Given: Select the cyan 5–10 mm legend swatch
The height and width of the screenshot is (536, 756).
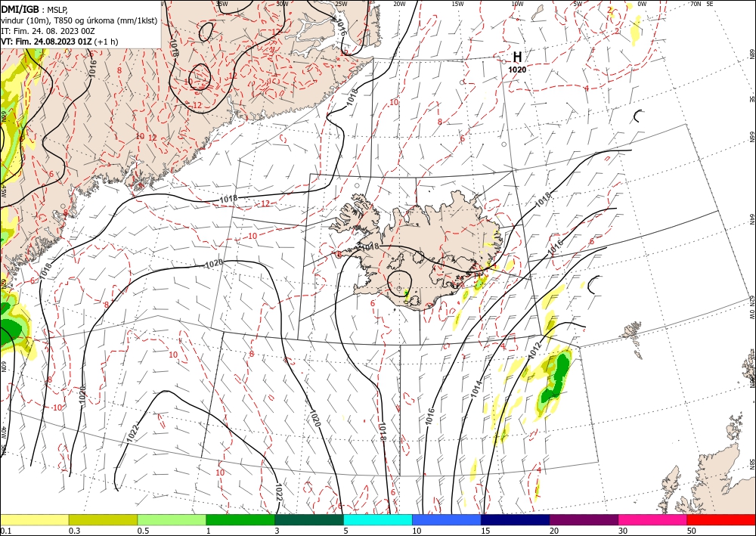Looking at the screenshot, I should click(x=378, y=519).
